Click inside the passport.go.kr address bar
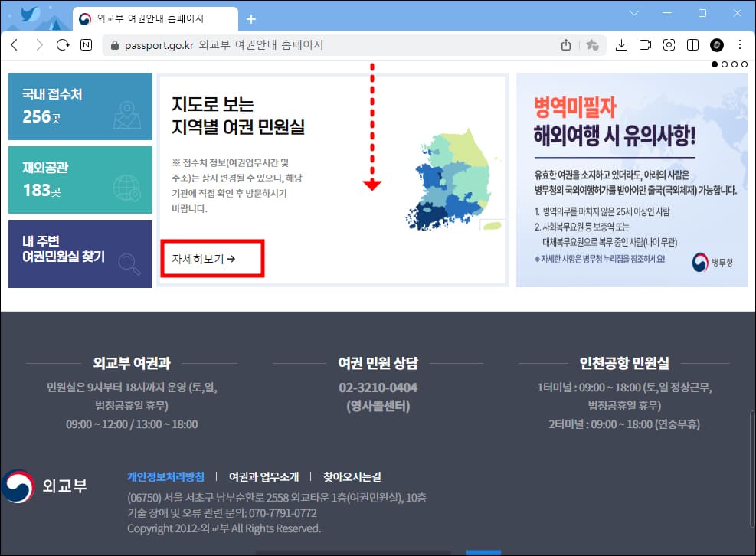756x556 pixels. click(306, 45)
